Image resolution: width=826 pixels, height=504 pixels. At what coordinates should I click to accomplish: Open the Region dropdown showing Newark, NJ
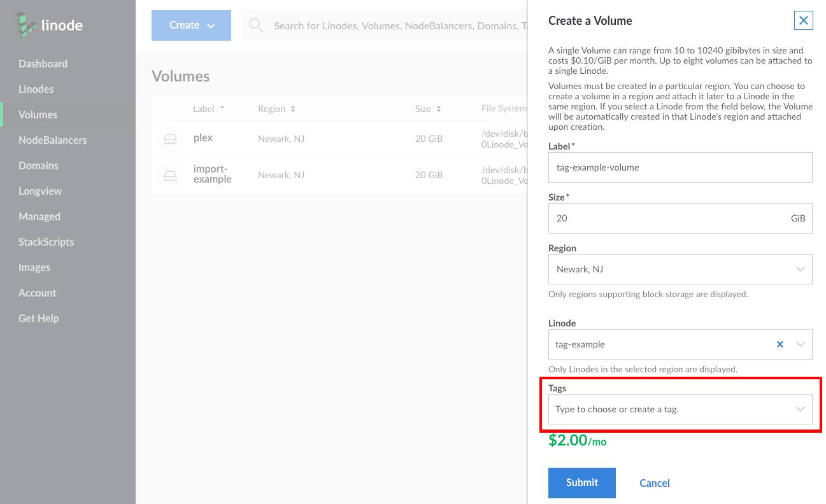click(680, 269)
